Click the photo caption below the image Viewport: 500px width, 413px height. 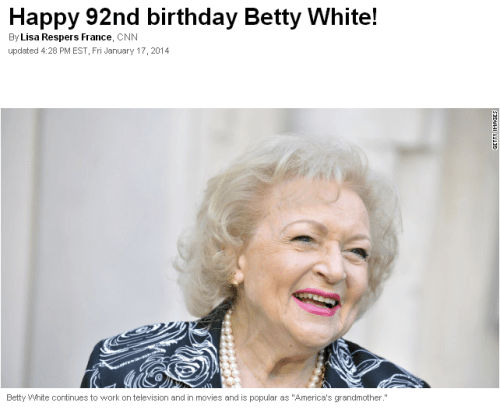click(197, 398)
